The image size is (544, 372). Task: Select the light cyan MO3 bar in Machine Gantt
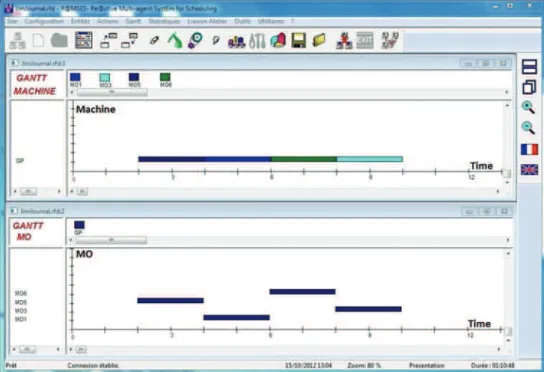pyautogui.click(x=370, y=159)
